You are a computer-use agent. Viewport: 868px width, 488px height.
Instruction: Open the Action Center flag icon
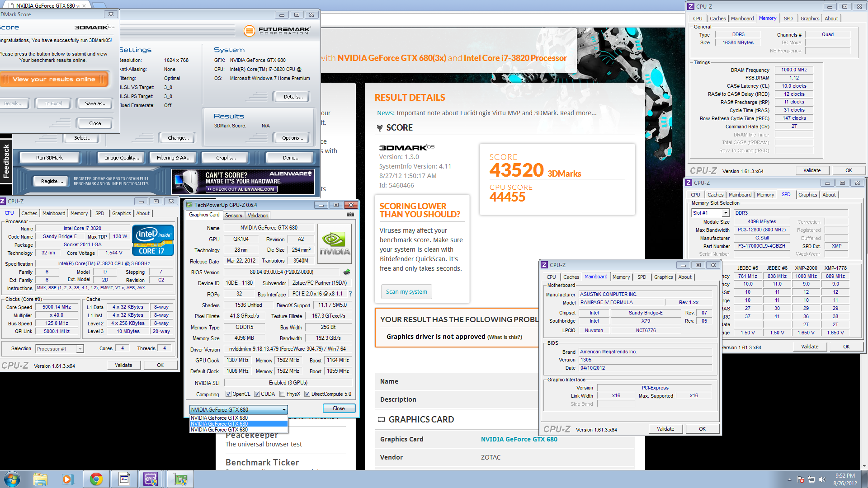click(x=800, y=479)
